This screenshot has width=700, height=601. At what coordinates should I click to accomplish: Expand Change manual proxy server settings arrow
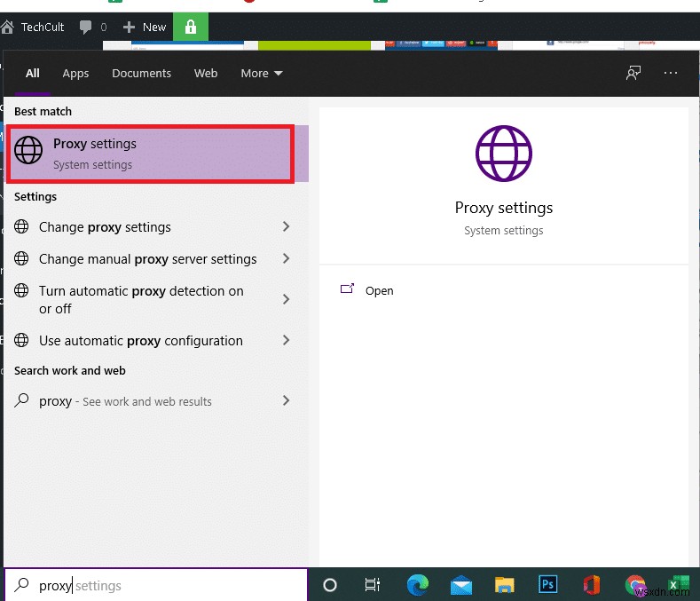[x=286, y=259]
